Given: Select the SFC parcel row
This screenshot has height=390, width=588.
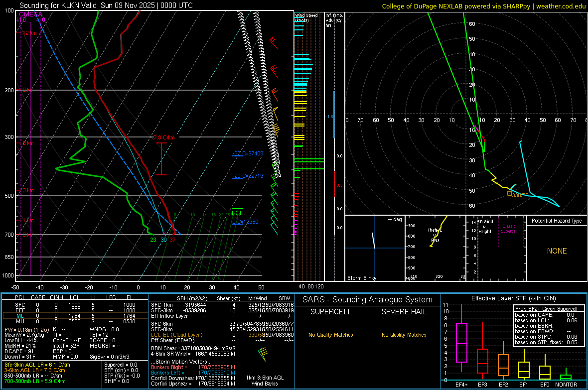Looking at the screenshot, I should [75, 305].
